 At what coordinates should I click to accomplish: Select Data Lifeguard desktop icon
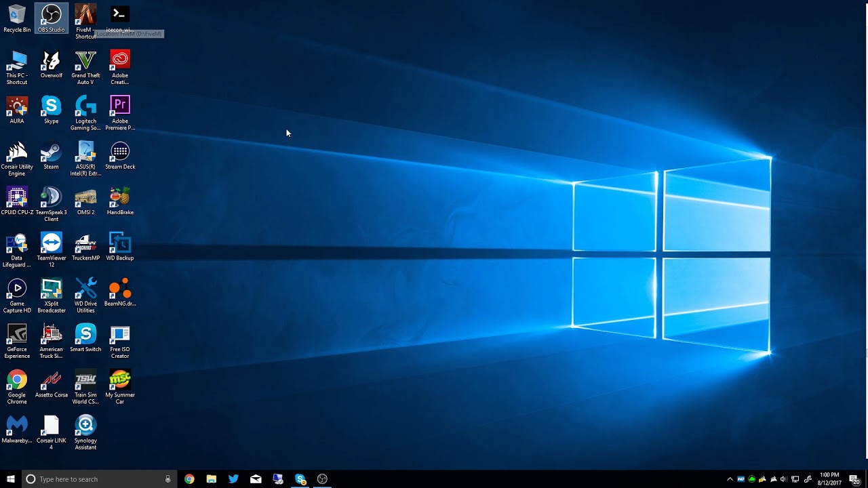[x=17, y=249]
